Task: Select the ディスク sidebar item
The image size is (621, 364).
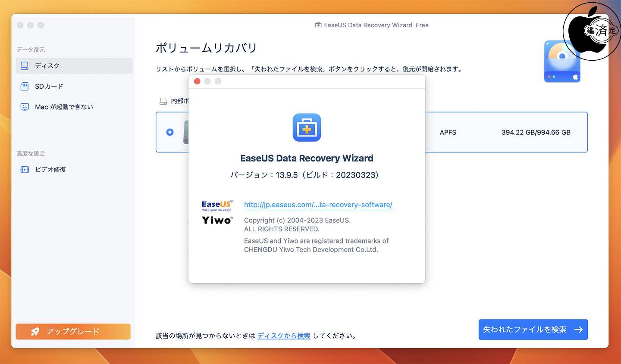Action: pyautogui.click(x=74, y=66)
